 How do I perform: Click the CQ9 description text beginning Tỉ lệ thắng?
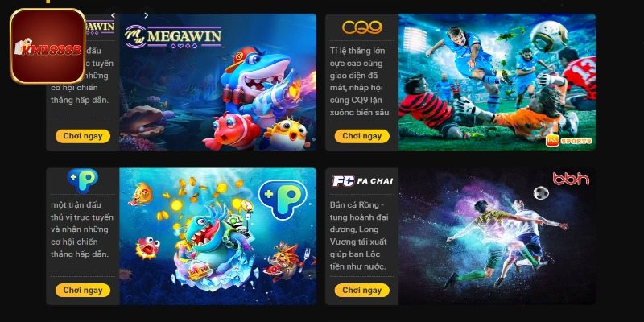click(359, 81)
